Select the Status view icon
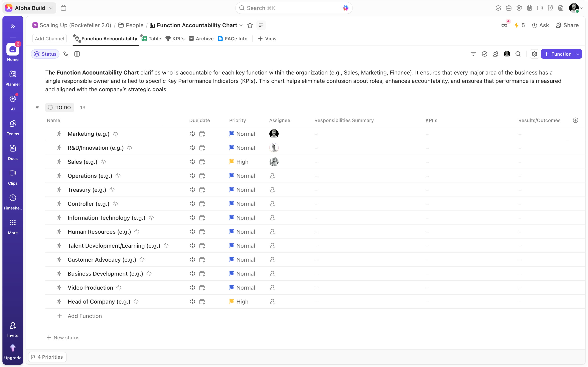Viewport: 588px width, 367px height. (x=45, y=54)
